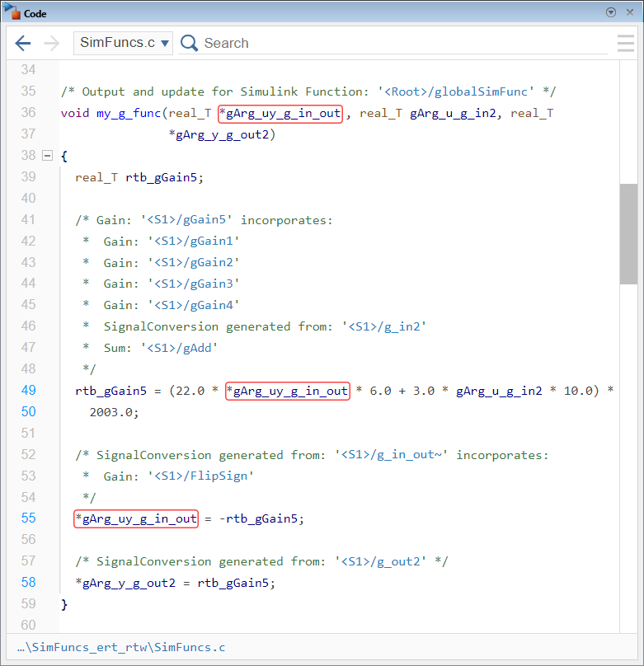Viewport: 644px width, 666px height.
Task: Click the vertical scrollbar thumb
Action: 628,233
